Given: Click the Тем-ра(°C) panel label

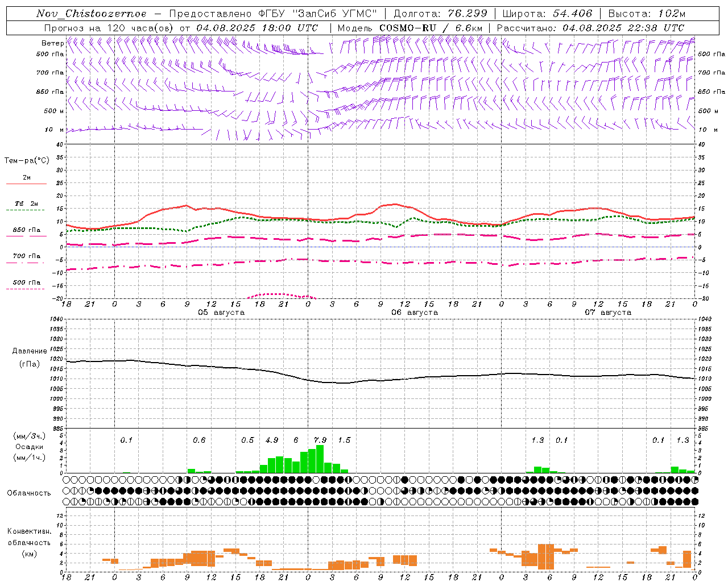Looking at the screenshot, I should [27, 161].
